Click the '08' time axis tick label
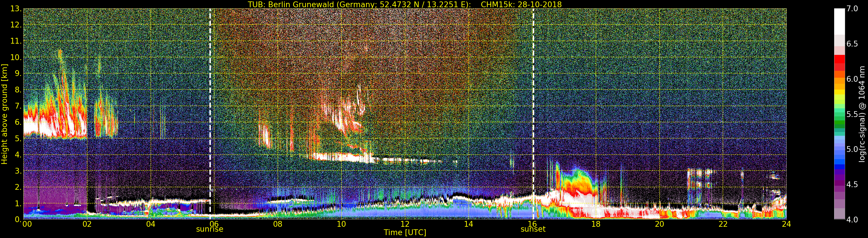 [x=278, y=224]
